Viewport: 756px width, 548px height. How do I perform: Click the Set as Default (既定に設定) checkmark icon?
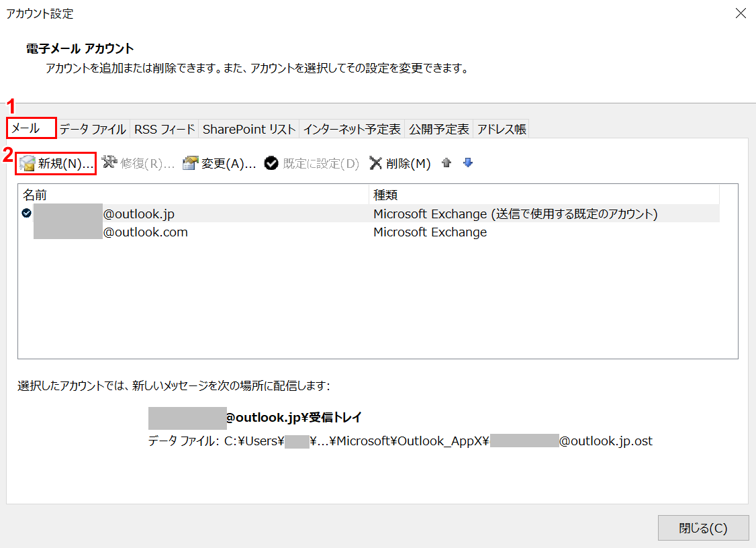click(271, 163)
